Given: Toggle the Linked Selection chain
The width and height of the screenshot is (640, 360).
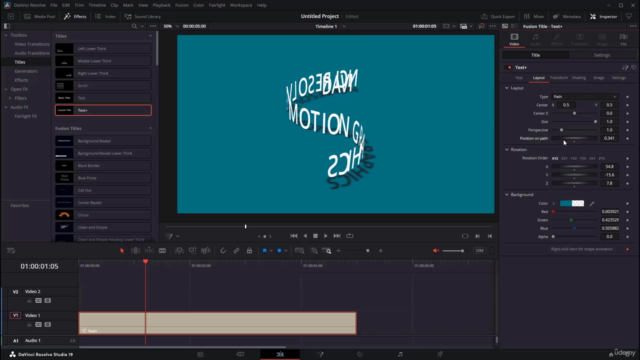Looking at the screenshot, I should coord(236,251).
